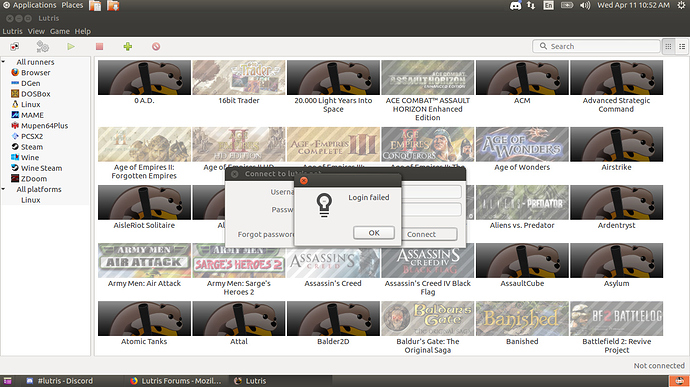Open the View menu
690x387 pixels.
pyautogui.click(x=36, y=31)
